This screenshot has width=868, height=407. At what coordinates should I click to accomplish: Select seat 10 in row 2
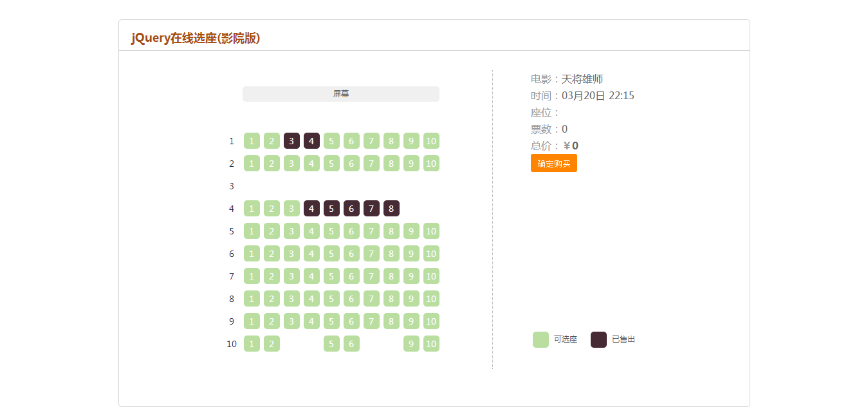pyautogui.click(x=431, y=164)
